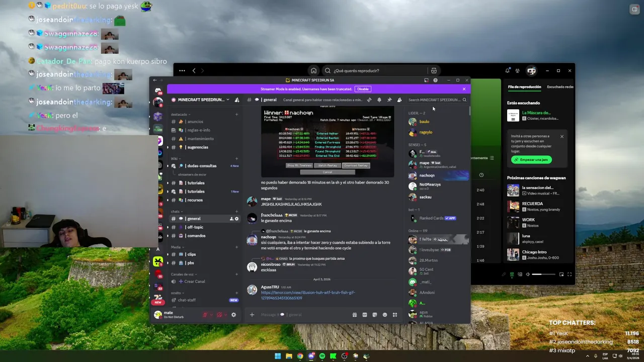Open dudas-consultas forum channel

point(204,166)
